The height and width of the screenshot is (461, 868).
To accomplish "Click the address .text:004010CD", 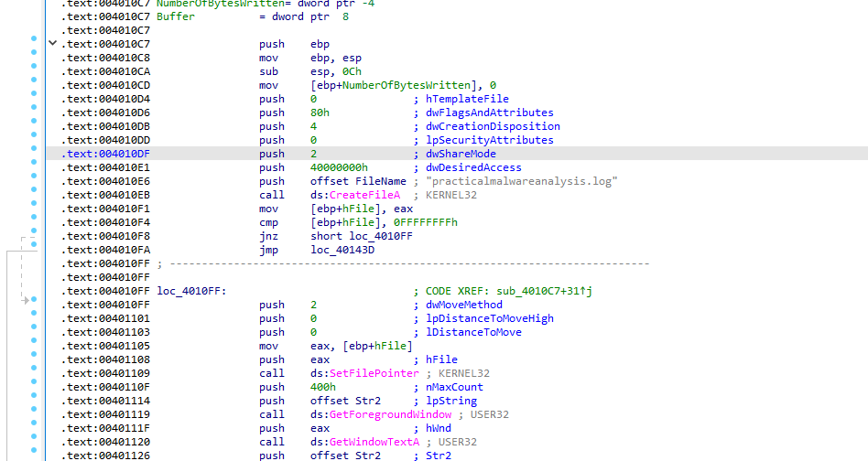I will pos(105,85).
